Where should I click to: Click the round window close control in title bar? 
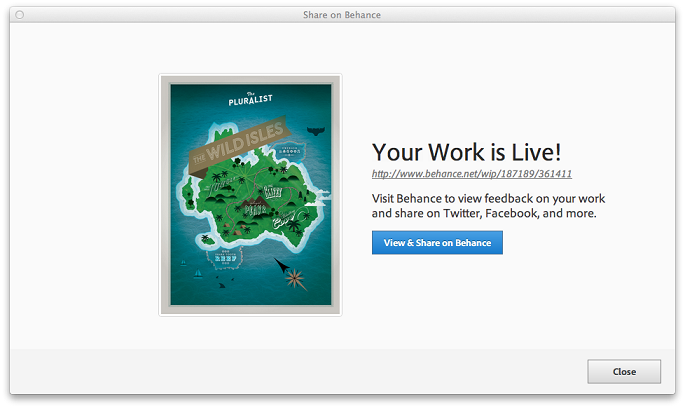click(x=20, y=15)
